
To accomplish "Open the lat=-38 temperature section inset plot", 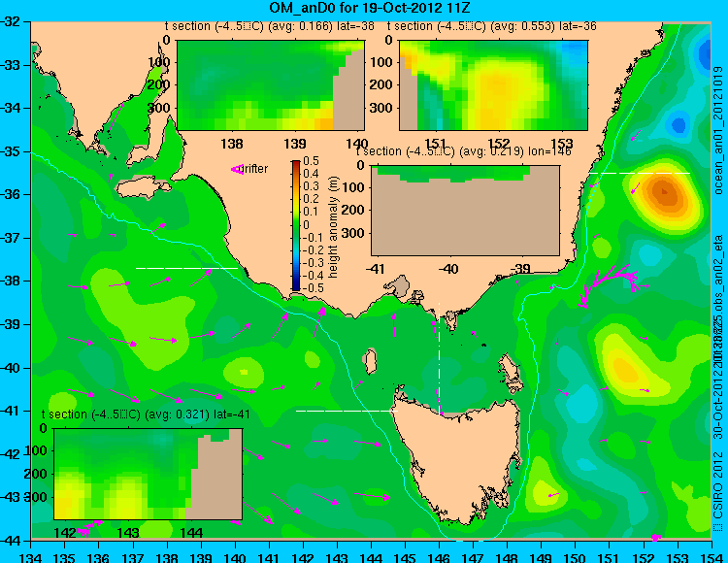I will pyautogui.click(x=271, y=85).
